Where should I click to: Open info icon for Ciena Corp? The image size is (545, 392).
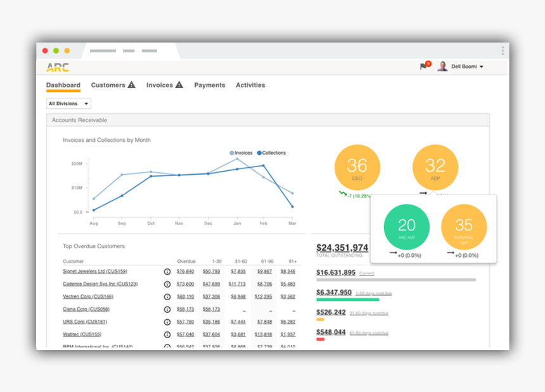coord(167,310)
